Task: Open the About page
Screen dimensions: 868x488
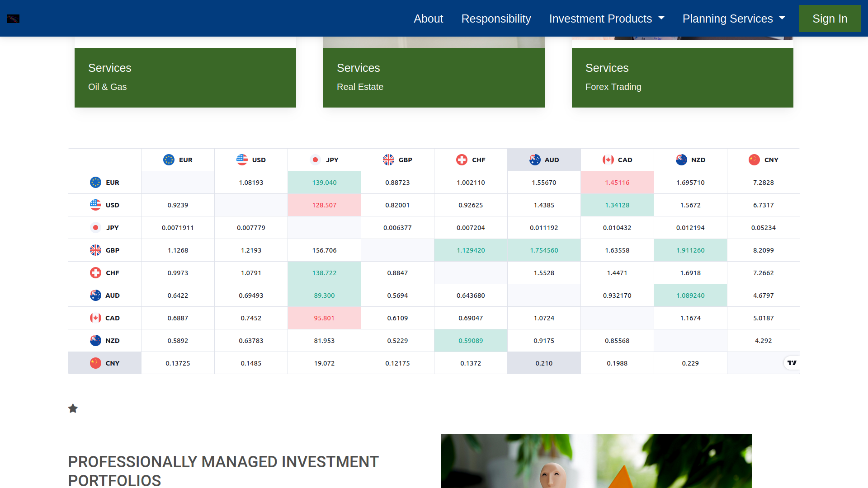Action: tap(428, 19)
